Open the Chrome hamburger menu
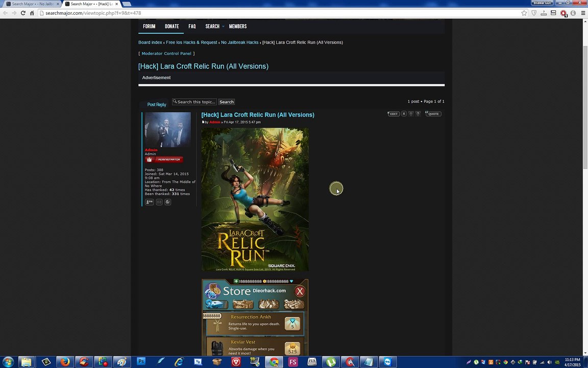Image resolution: width=588 pixels, height=368 pixels. (583, 13)
